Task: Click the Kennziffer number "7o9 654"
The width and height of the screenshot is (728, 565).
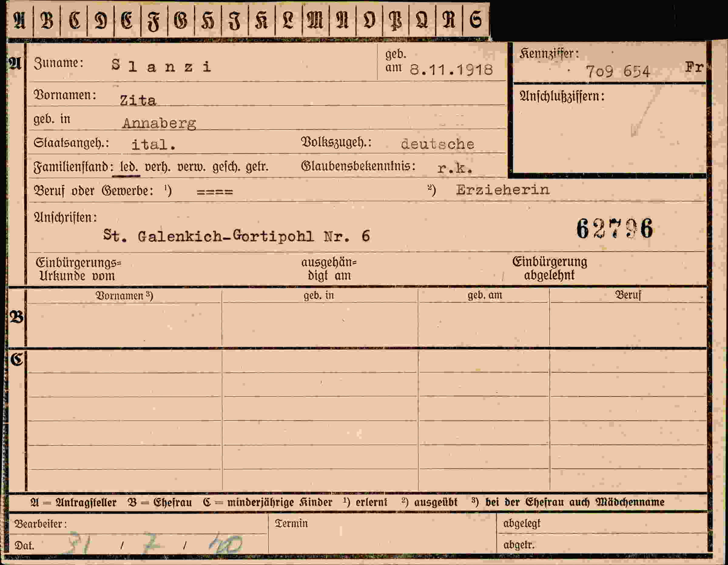Action: click(x=618, y=71)
